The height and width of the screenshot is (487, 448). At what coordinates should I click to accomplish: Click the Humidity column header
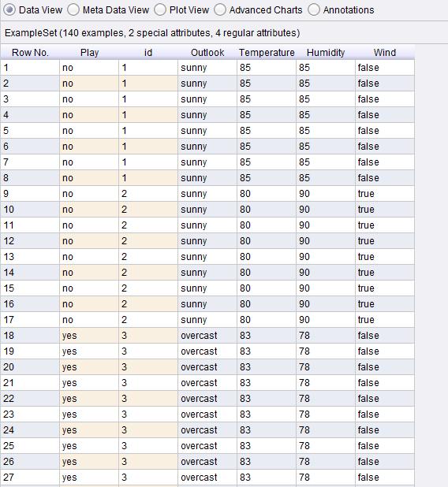tap(326, 53)
